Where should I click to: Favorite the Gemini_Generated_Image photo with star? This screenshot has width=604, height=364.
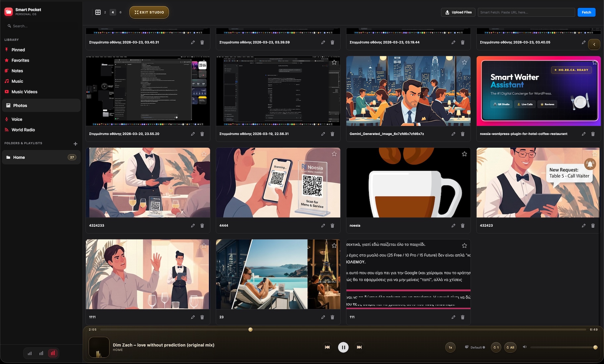pyautogui.click(x=465, y=62)
